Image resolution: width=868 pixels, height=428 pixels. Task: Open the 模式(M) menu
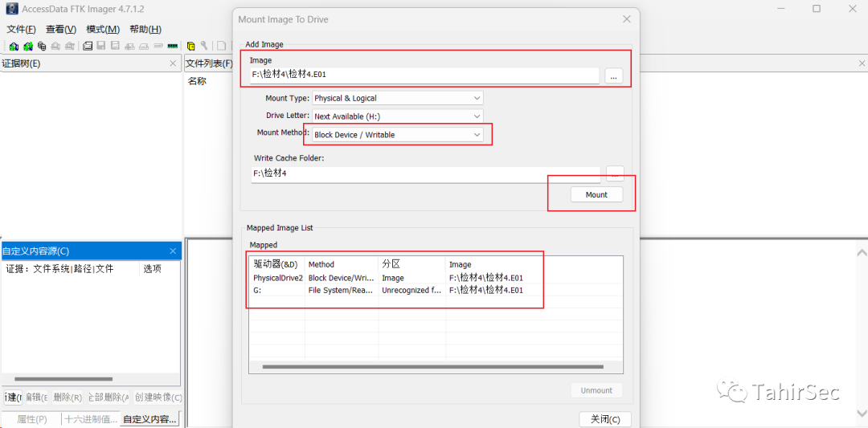103,29
